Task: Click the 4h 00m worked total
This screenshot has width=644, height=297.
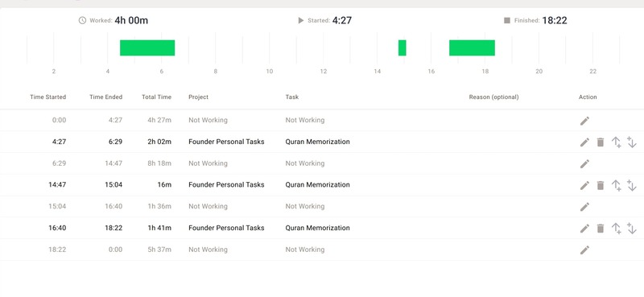Action: pos(131,20)
